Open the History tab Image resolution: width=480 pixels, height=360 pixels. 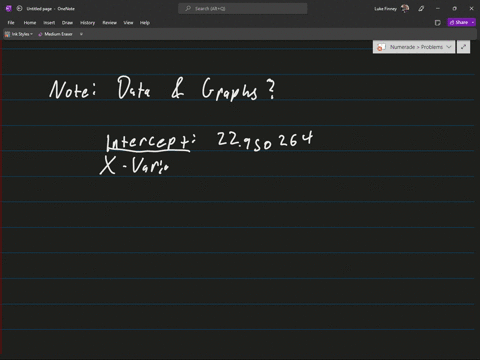pos(87,23)
